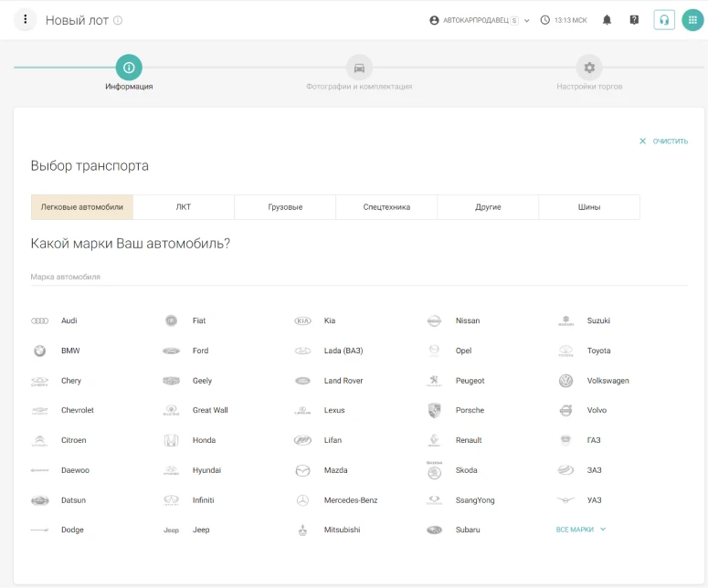Pick Mercedes-Benz from the brand list

pyautogui.click(x=350, y=500)
